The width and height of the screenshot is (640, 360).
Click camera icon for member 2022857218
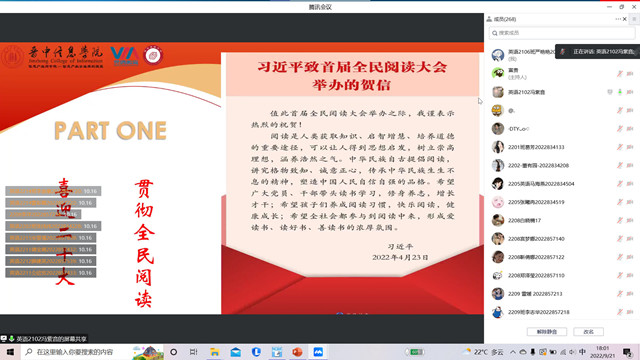(x=630, y=312)
